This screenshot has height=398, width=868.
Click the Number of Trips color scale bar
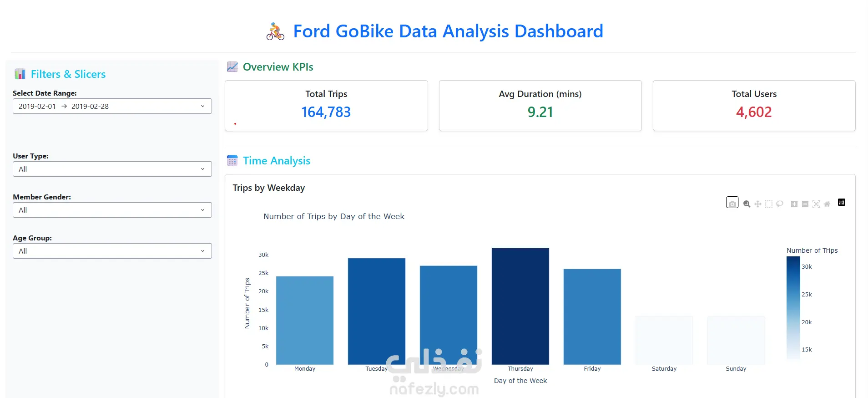tap(793, 307)
